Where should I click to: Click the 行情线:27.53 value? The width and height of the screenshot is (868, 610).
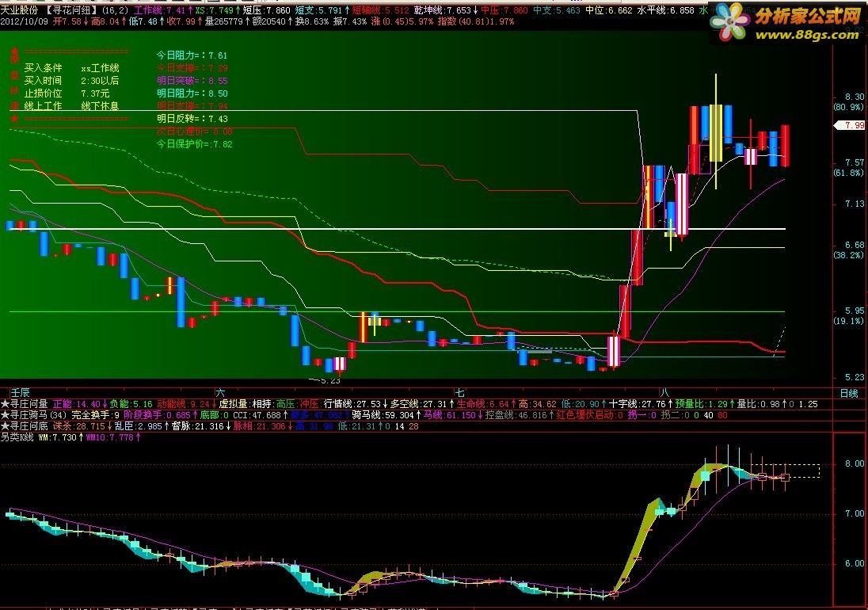(356, 404)
